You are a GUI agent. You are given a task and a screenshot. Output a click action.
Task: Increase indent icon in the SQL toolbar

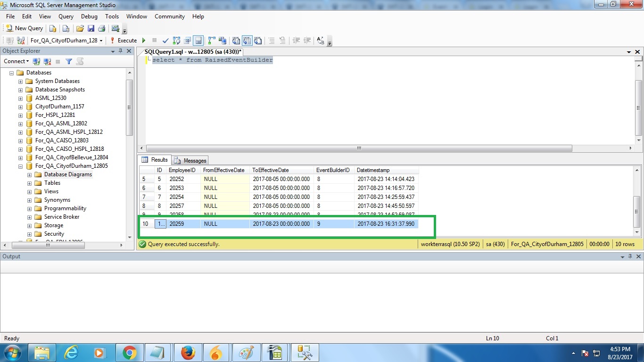click(307, 41)
